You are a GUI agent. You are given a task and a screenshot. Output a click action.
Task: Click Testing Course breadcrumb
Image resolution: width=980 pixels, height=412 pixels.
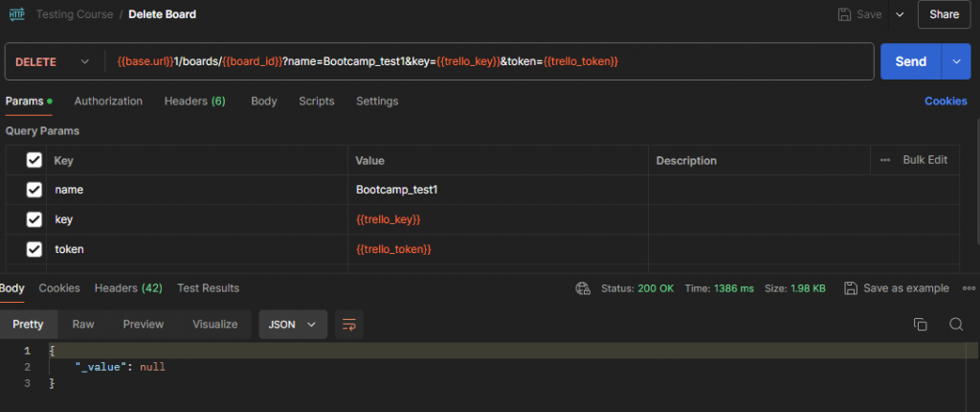click(75, 13)
